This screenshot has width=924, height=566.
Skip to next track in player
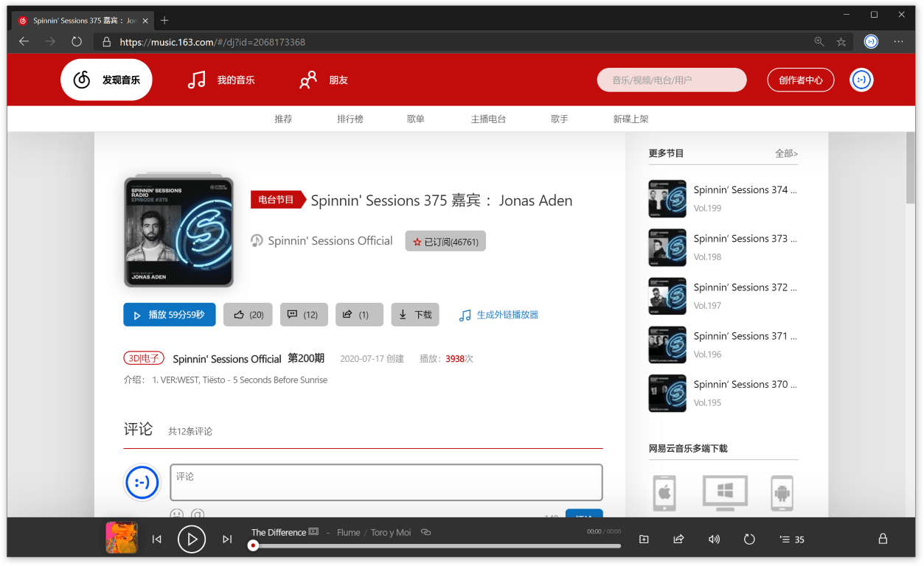pos(227,539)
